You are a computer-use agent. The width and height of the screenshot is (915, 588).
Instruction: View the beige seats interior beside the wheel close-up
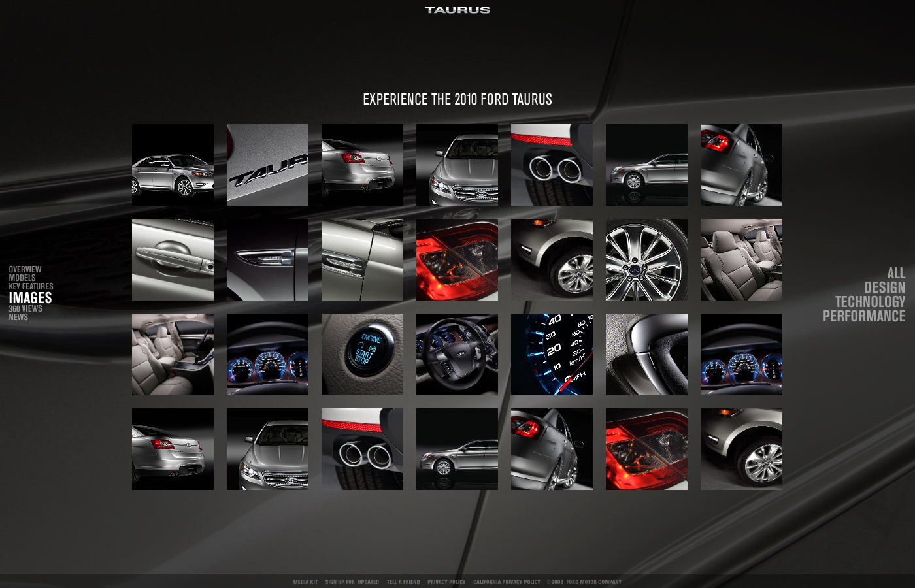(741, 259)
